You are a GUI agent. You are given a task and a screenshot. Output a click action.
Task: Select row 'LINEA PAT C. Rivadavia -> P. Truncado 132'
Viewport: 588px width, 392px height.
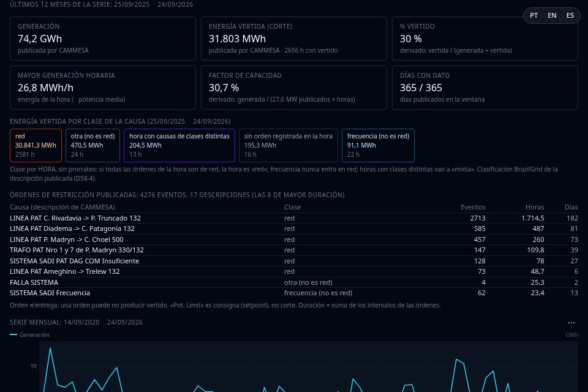click(293, 218)
